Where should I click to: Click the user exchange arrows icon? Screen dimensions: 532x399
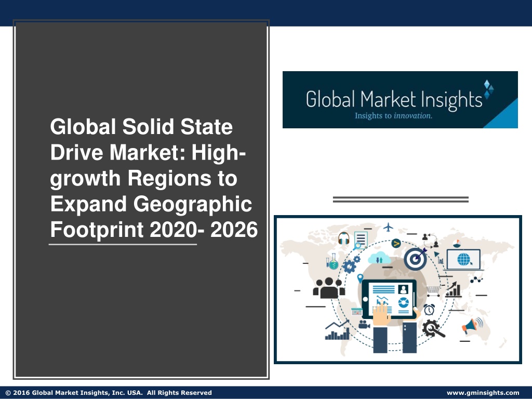[430, 240]
